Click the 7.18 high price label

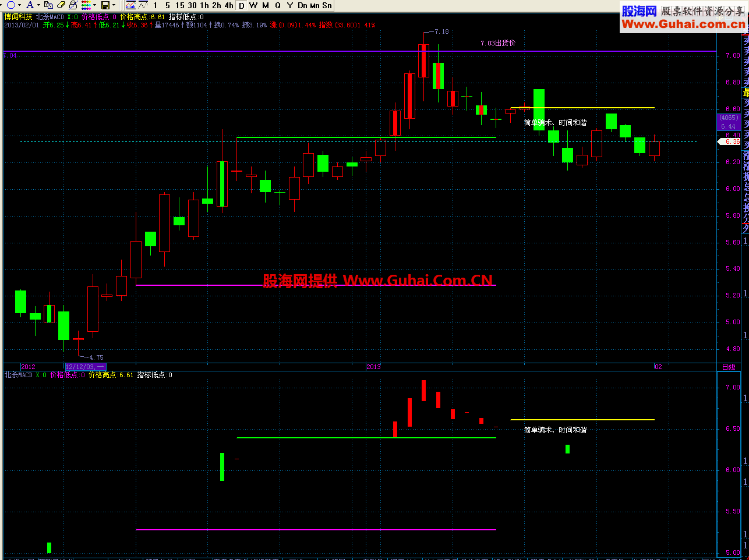pos(441,31)
